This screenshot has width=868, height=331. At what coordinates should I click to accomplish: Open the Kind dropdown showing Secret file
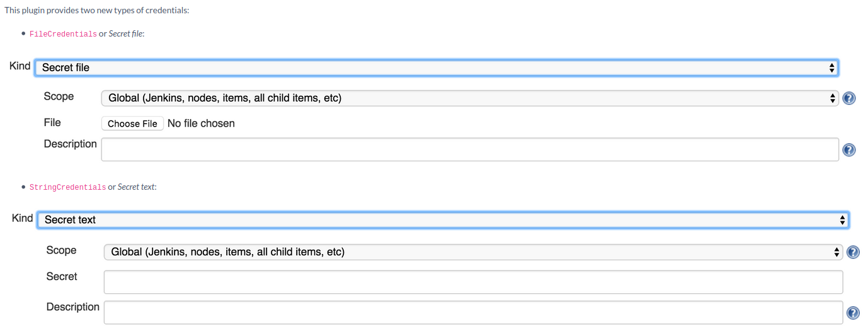436,67
